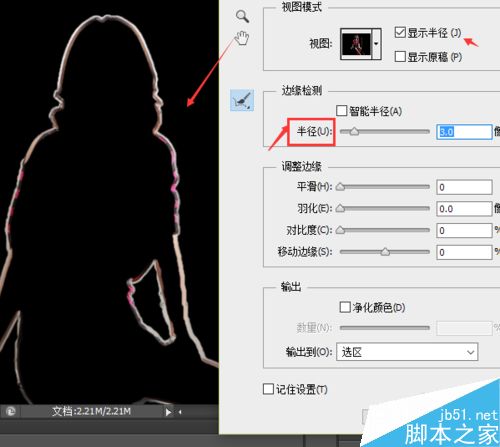The height and width of the screenshot is (447, 500).
Task: Enable 显示原稿 (P) checkbox
Action: (400, 56)
